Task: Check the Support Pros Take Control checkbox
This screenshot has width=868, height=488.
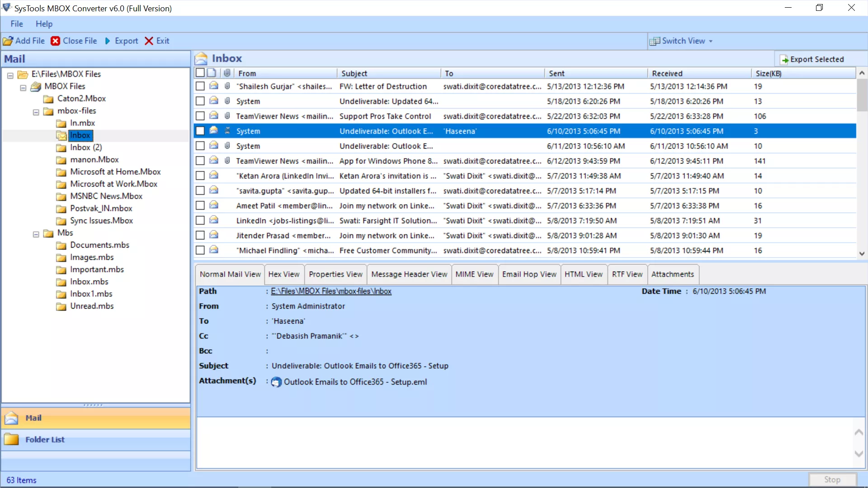Action: click(200, 116)
